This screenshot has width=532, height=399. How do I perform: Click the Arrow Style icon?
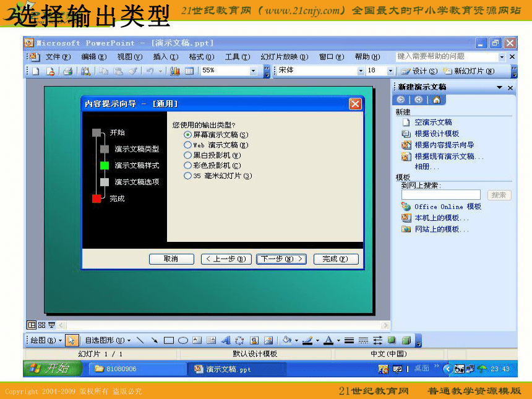tap(377, 340)
